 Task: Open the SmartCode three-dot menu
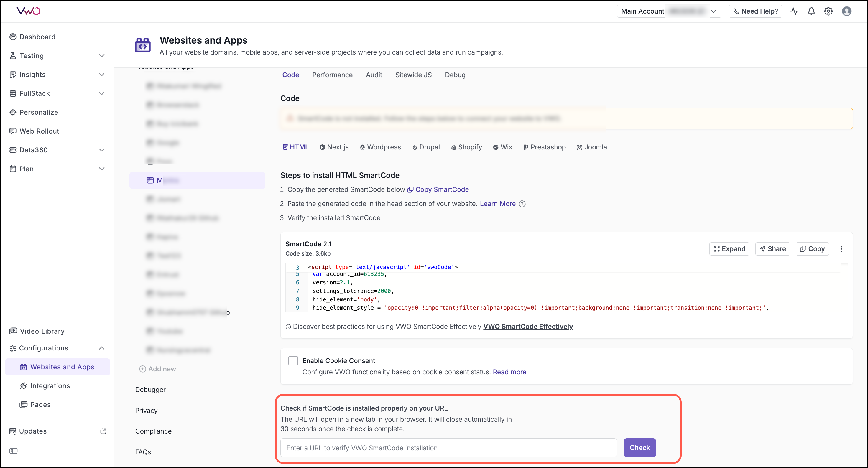point(841,249)
